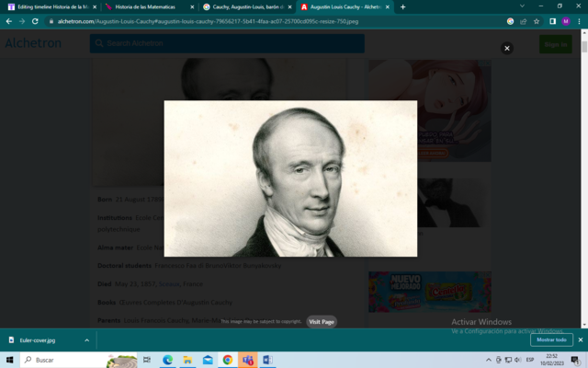Open the tab search dropdown
This screenshot has width=588, height=368.
click(x=522, y=6)
